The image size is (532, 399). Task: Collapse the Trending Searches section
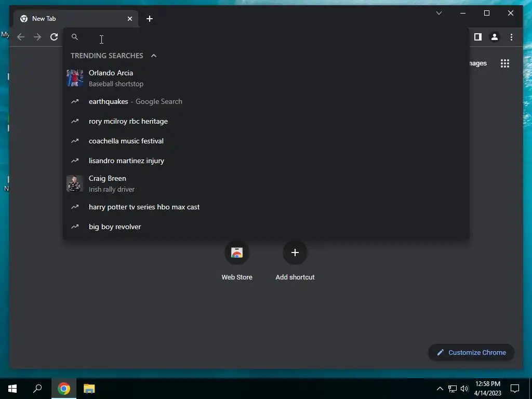154,56
